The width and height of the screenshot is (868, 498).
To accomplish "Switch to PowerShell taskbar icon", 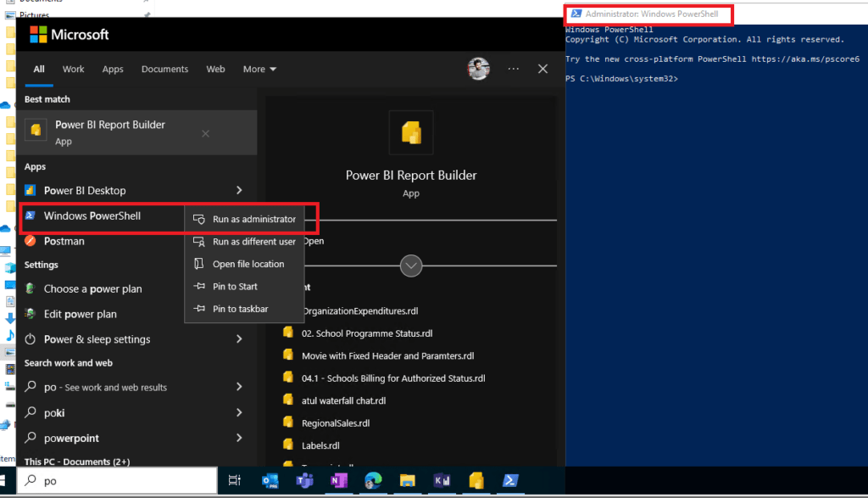I will [x=510, y=480].
